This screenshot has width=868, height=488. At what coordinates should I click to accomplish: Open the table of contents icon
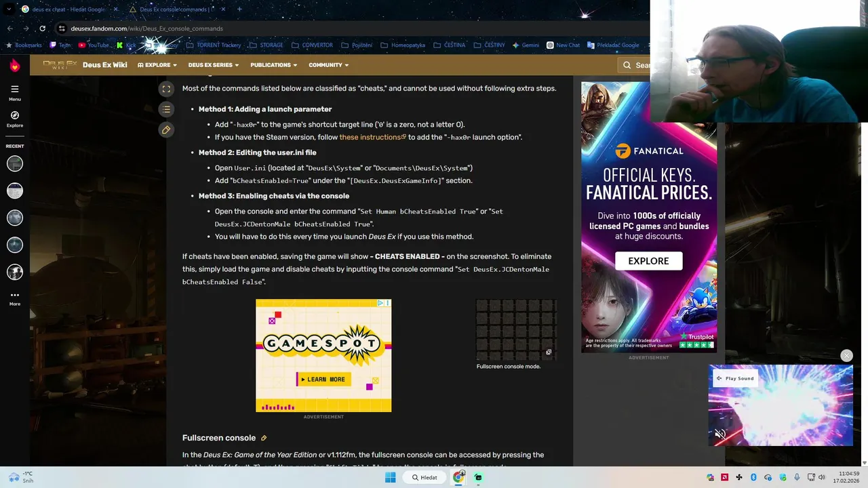[x=166, y=109]
